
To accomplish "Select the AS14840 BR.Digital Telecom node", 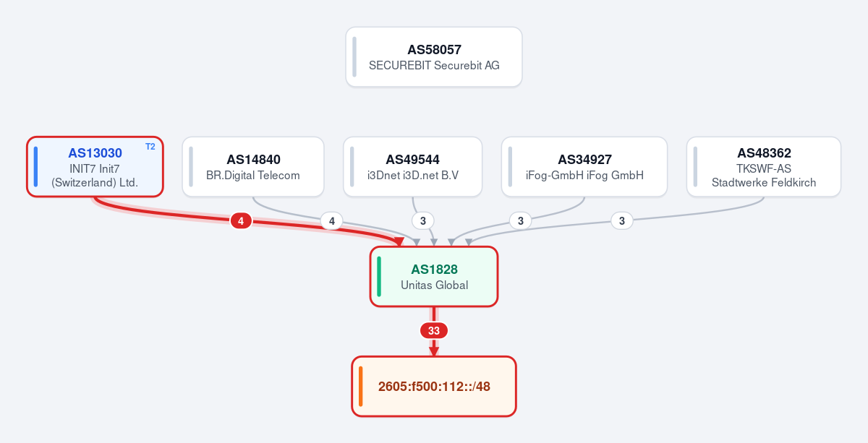I will click(253, 166).
